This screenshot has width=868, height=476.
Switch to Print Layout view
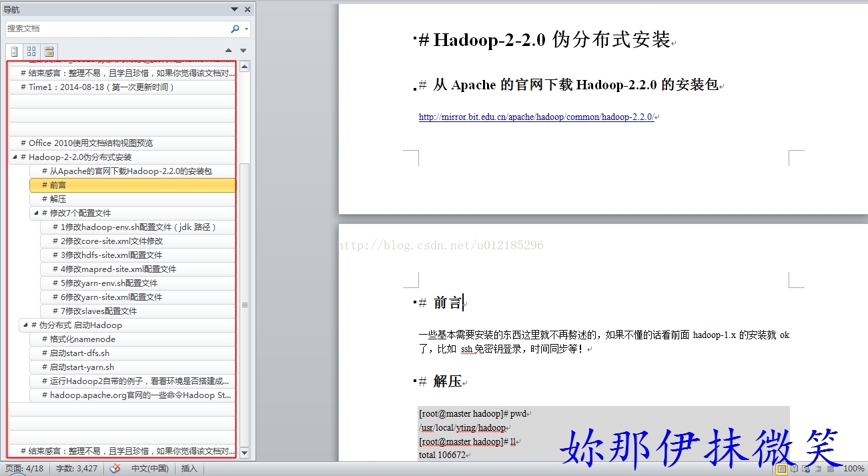781,469
